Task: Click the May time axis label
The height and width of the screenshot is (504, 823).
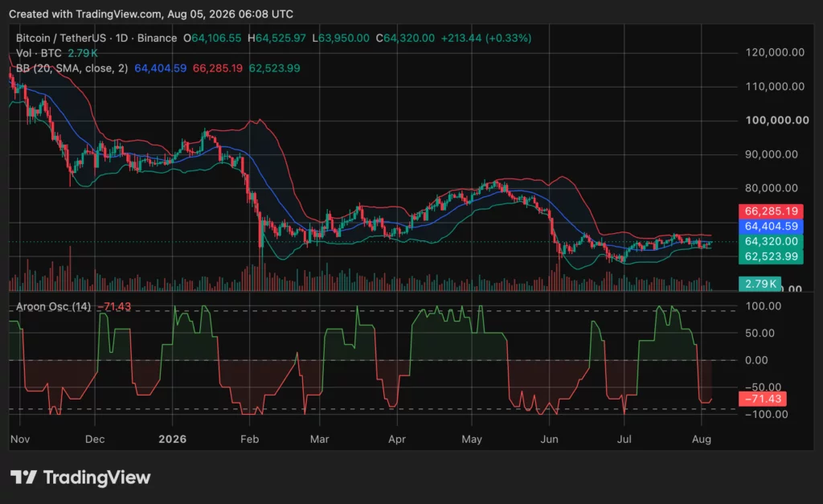Action: point(472,439)
